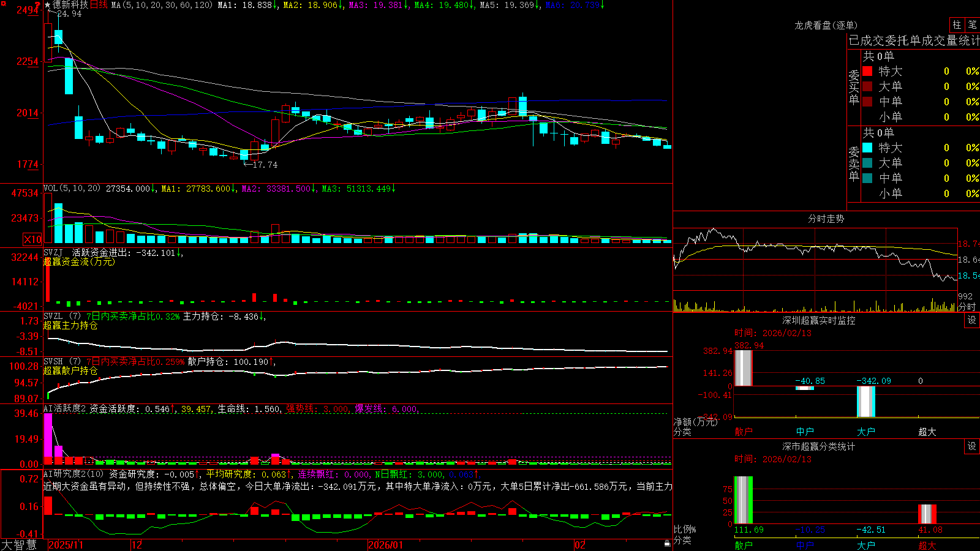The height and width of the screenshot is (551, 980).
Task: Click the red question mark icon near 2494
Action: coord(39,5)
